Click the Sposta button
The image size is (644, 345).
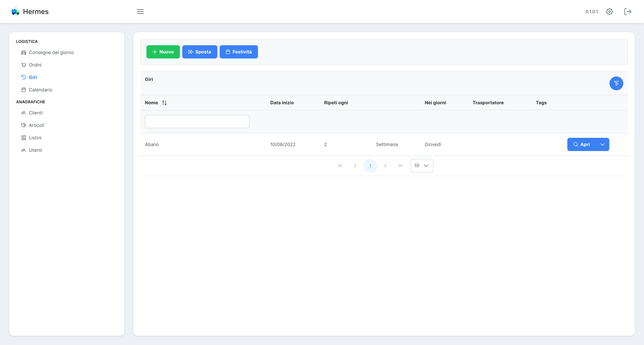tap(200, 52)
